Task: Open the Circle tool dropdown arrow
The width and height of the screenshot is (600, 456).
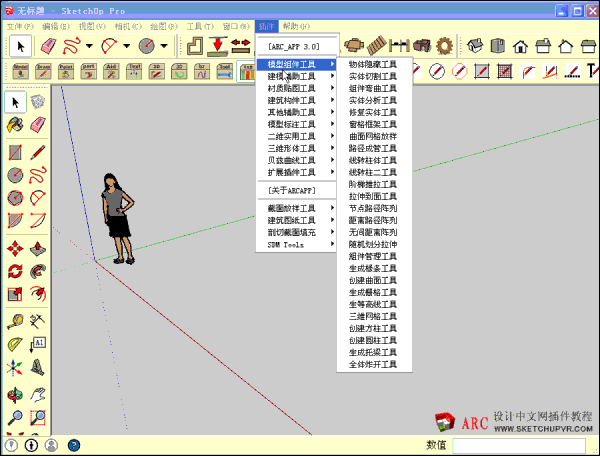Action: coord(164,46)
